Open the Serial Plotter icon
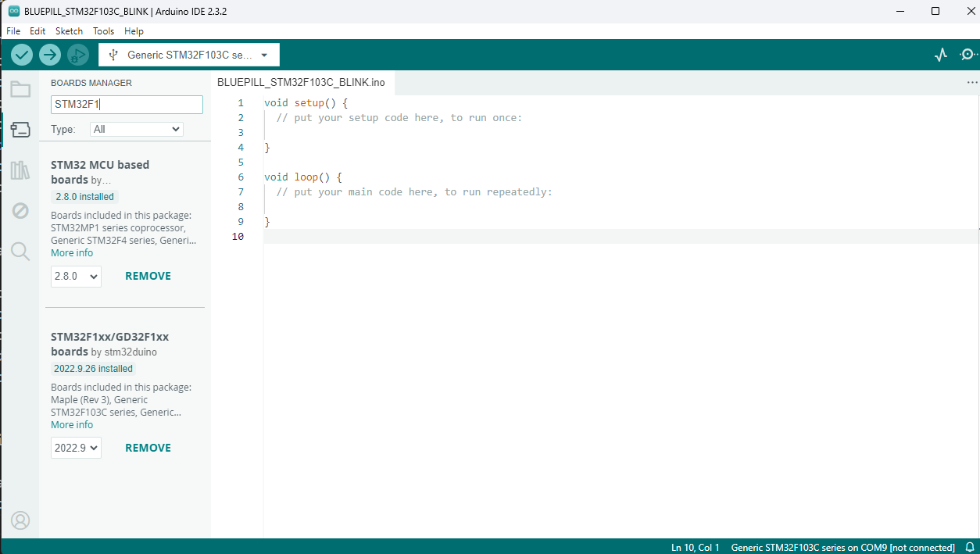This screenshot has height=554, width=980. [941, 55]
